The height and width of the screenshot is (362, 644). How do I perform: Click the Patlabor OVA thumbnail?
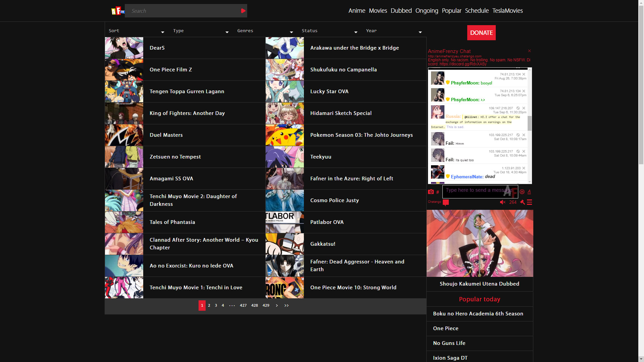coord(285,222)
